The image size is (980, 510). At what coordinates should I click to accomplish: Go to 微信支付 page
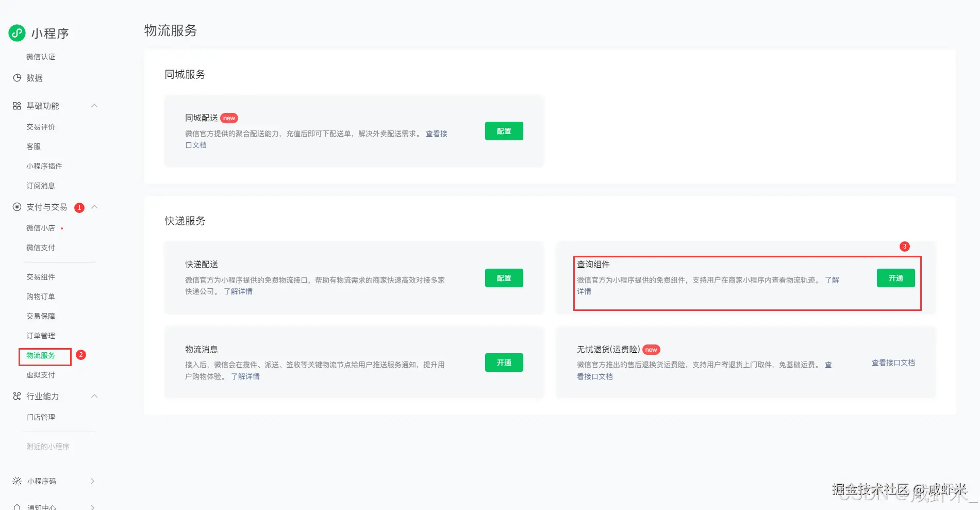pos(41,248)
